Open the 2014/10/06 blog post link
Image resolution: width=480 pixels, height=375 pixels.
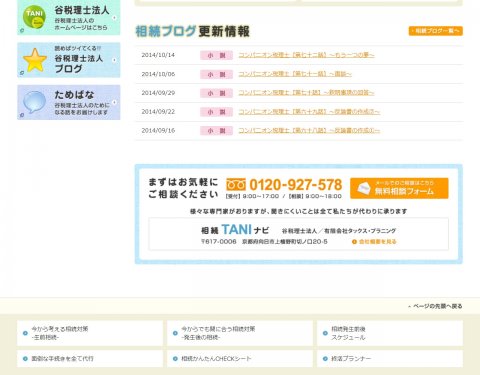pos(295,74)
